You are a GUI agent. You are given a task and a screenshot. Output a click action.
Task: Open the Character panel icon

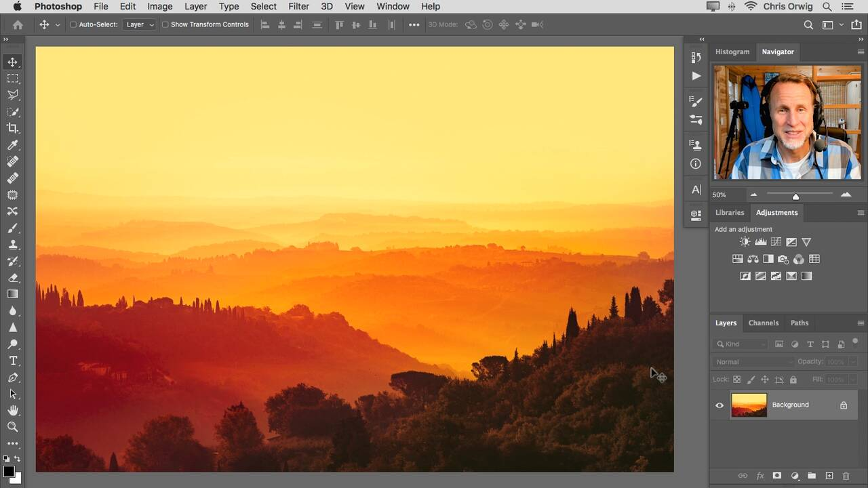pos(696,190)
